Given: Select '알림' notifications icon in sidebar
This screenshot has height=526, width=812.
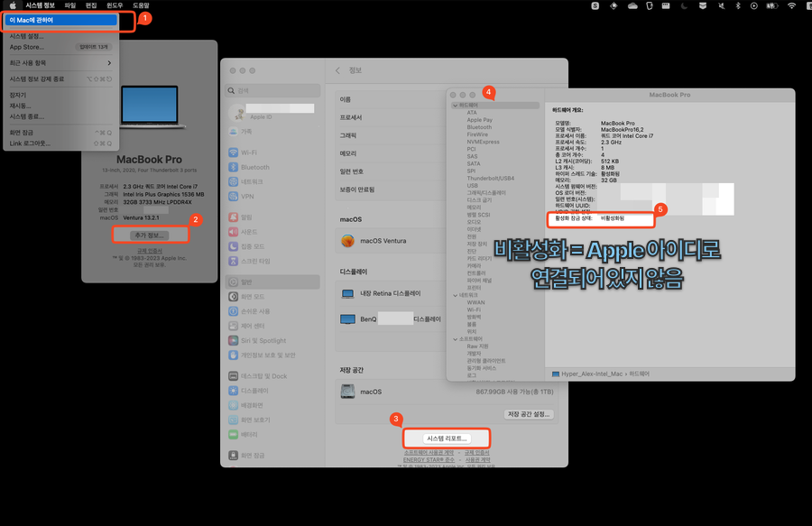Looking at the screenshot, I should pyautogui.click(x=234, y=217).
